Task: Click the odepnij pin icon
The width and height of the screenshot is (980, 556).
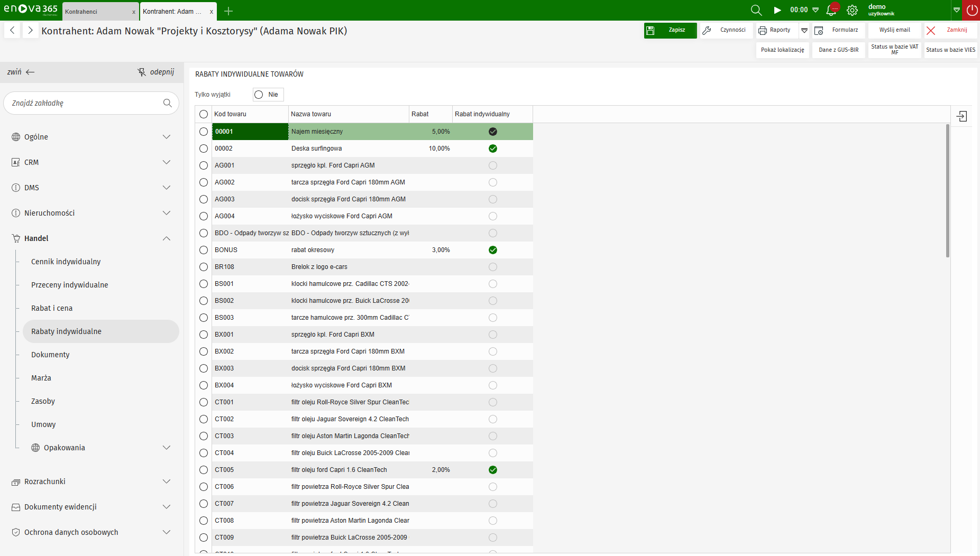Action: pos(142,72)
